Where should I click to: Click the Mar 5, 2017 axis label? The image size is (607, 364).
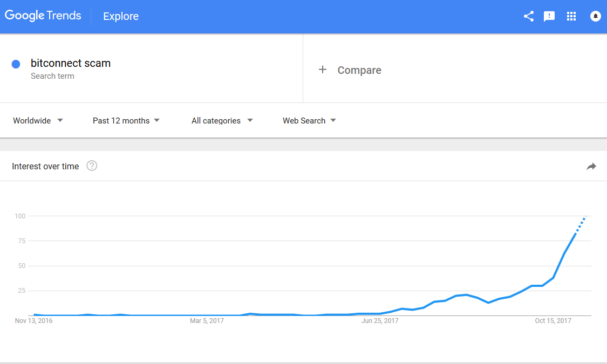tap(207, 321)
